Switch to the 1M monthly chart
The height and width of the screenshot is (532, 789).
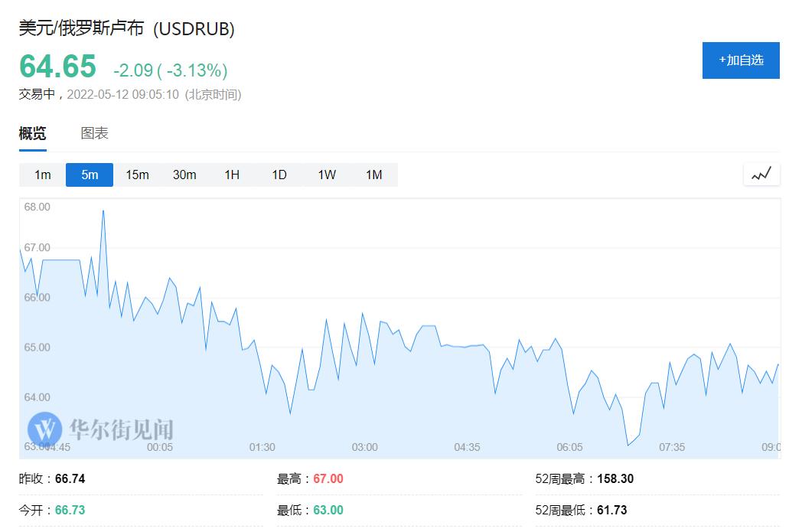coord(374,175)
